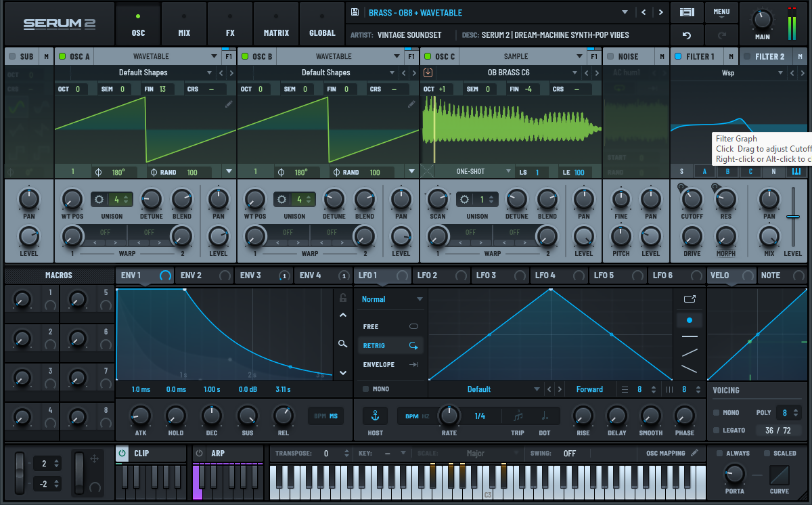Open the GLOBAL tab

coord(322,24)
